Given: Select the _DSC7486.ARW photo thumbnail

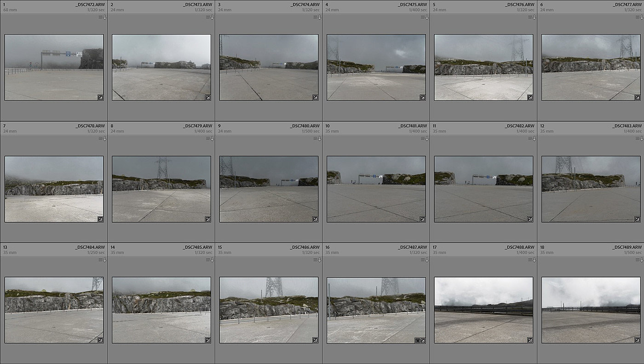Looking at the screenshot, I should point(269,310).
